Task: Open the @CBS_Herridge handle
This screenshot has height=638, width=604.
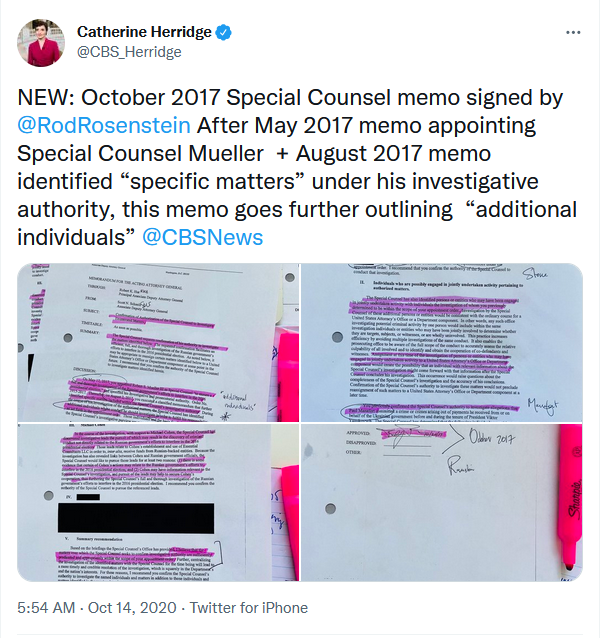Action: click(x=129, y=52)
